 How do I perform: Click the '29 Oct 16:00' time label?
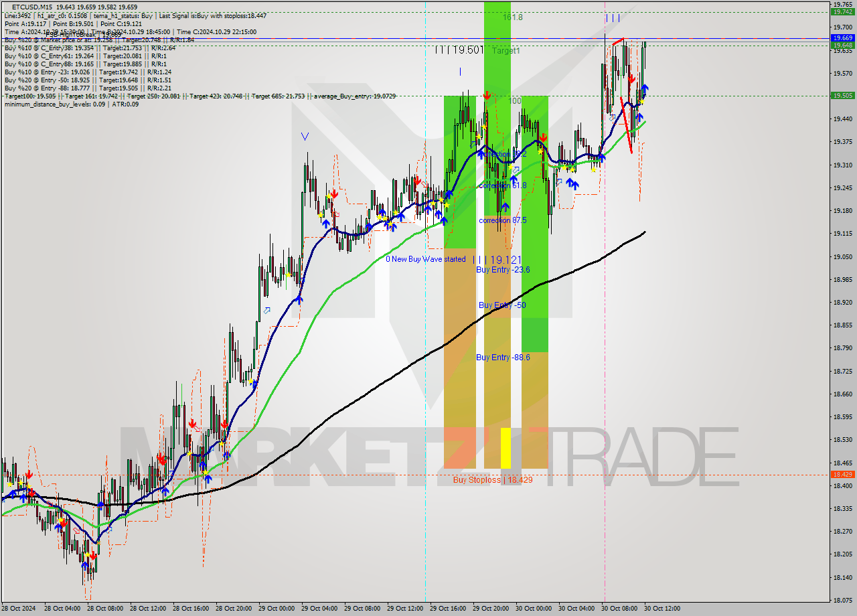(447, 609)
